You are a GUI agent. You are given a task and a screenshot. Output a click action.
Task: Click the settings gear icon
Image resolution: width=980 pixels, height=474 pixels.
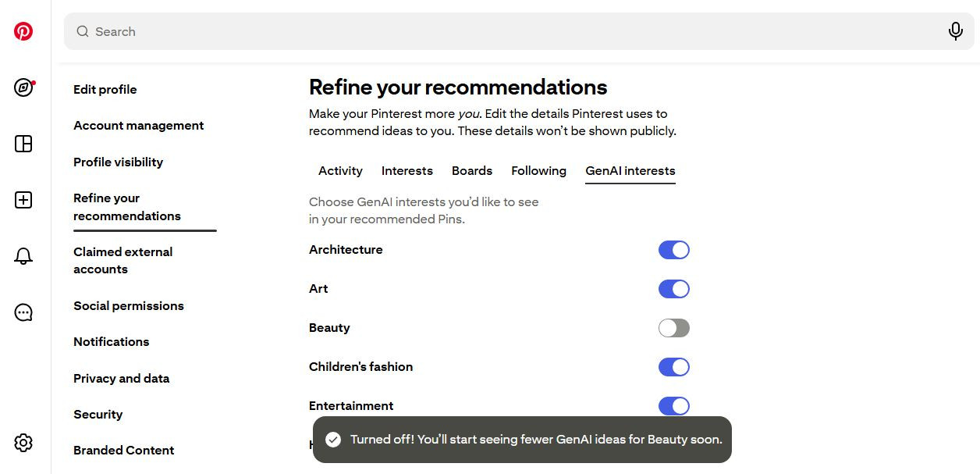tap(23, 443)
